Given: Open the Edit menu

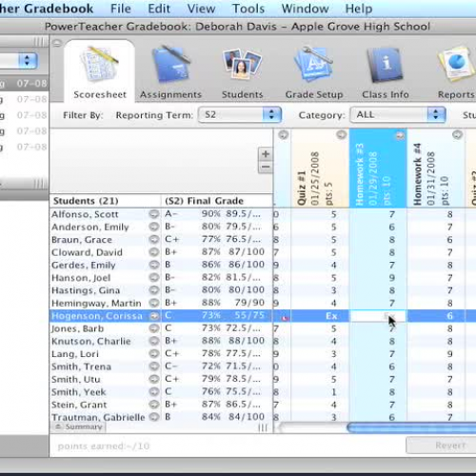Looking at the screenshot, I should (159, 9).
